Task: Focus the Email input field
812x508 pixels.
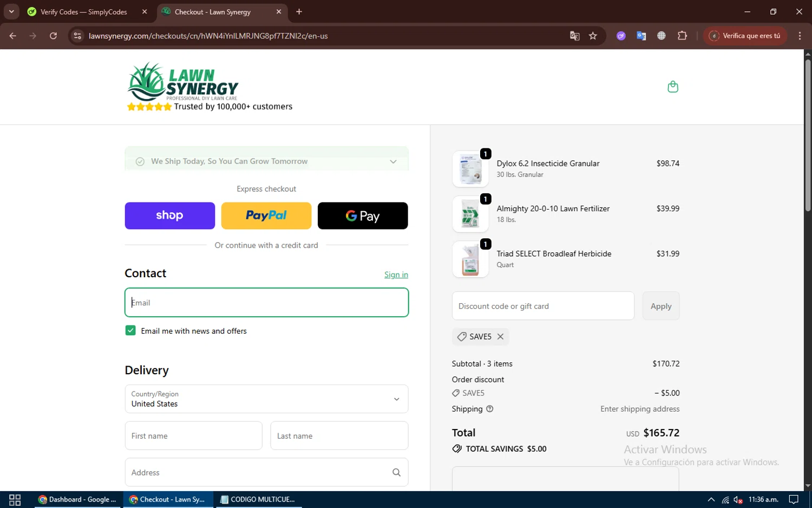Action: [x=266, y=302]
